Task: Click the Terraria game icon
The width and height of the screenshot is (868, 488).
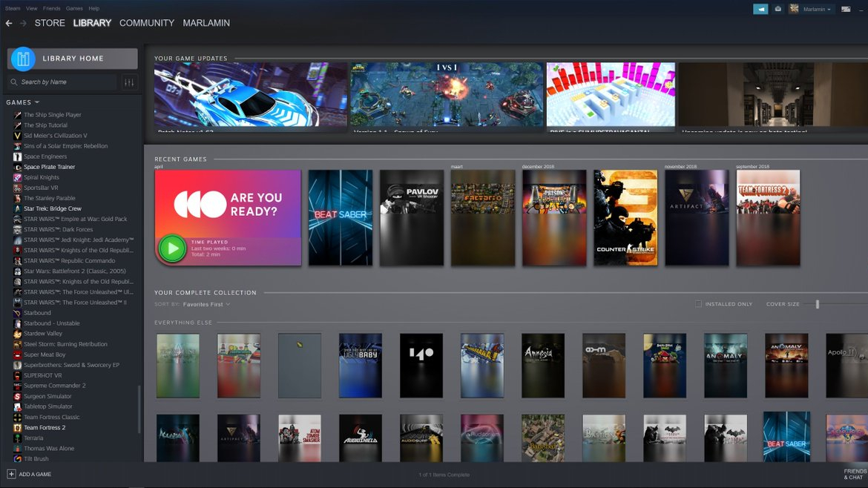Action: (x=17, y=438)
